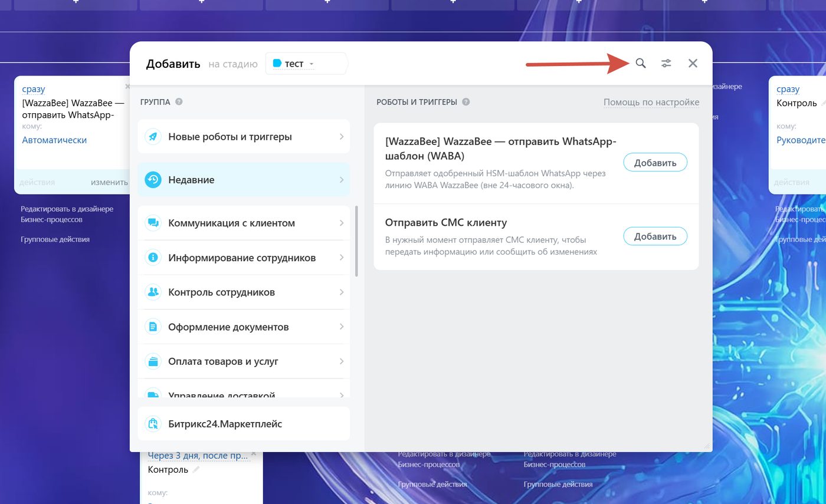Expand the Недавние group chevron
This screenshot has width=826, height=504.
pos(342,180)
